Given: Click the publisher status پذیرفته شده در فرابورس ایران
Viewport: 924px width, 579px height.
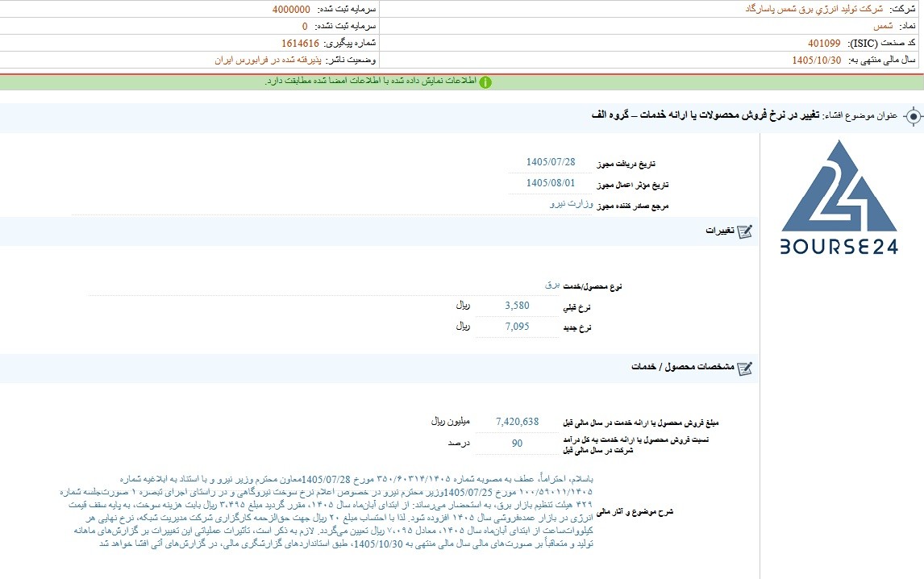Looking at the screenshot, I should 268,60.
